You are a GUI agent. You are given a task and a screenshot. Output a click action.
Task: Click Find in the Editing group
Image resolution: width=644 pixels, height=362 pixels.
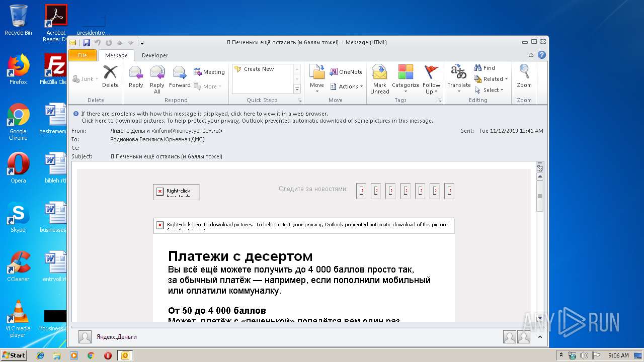point(485,68)
